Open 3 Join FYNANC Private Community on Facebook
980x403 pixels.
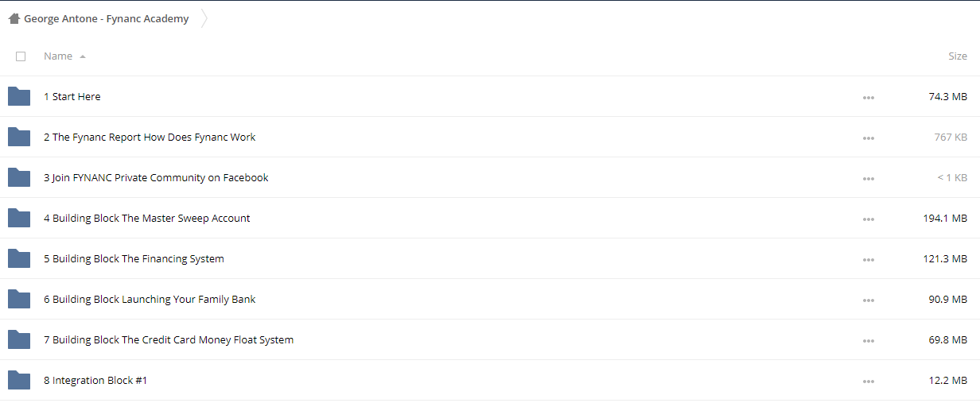156,177
